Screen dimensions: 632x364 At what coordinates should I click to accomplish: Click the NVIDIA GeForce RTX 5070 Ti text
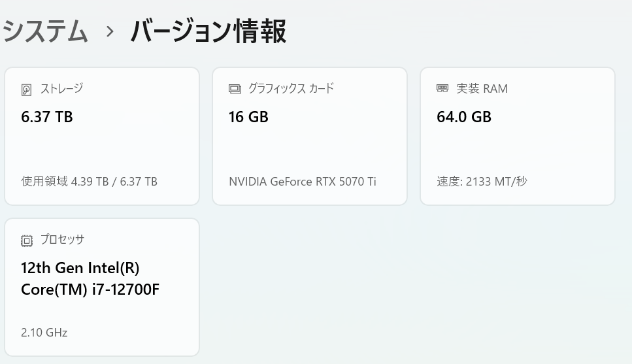[x=302, y=181]
